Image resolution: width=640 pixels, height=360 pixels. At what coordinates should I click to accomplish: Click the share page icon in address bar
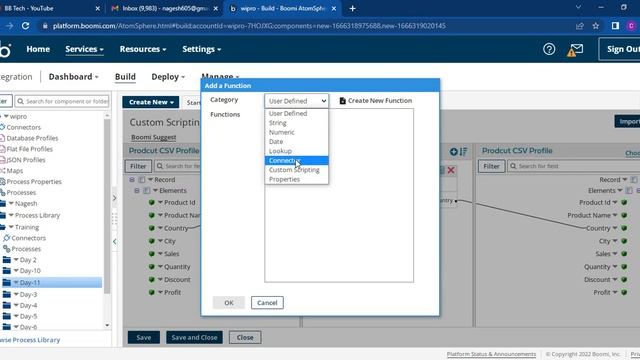click(580, 26)
